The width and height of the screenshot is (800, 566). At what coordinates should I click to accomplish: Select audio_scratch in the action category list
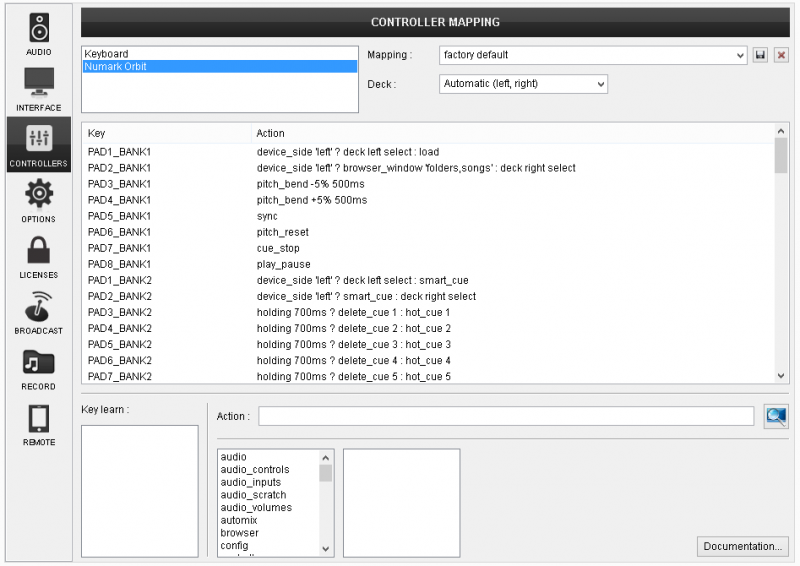(x=254, y=495)
